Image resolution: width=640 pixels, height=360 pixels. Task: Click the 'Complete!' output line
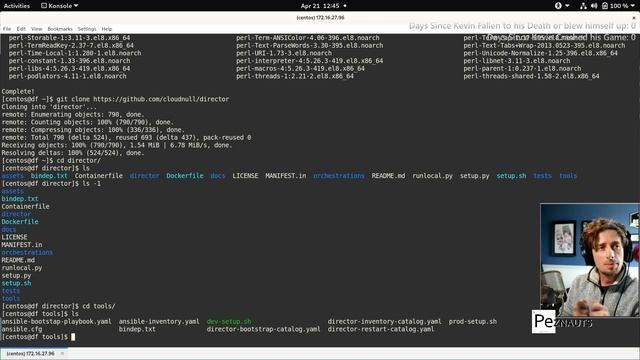point(18,91)
